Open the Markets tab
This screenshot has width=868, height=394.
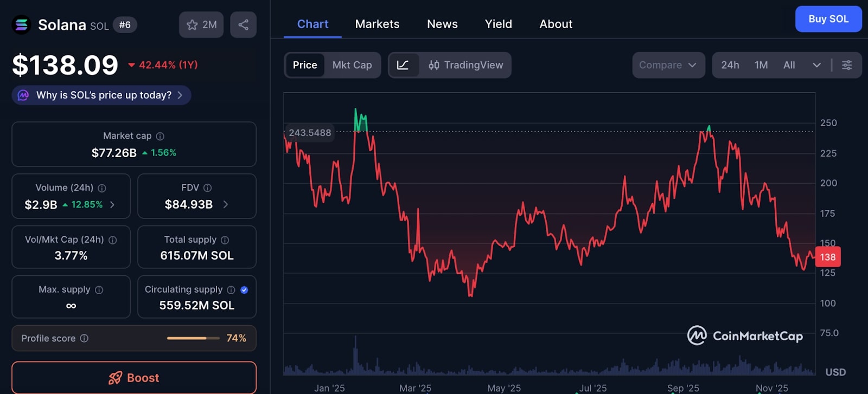coord(377,24)
